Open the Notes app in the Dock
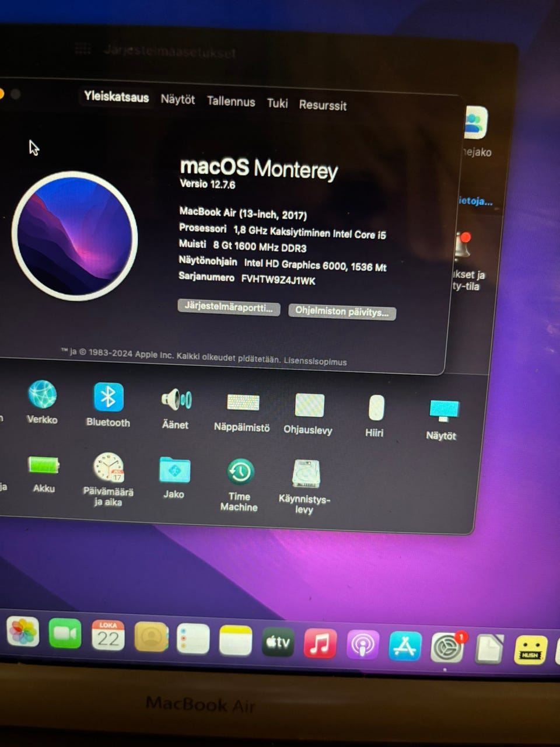This screenshot has width=560, height=747. click(x=236, y=640)
